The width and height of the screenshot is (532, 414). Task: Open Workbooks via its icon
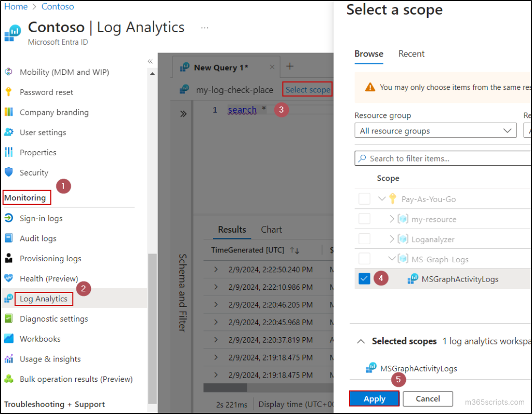[10, 339]
